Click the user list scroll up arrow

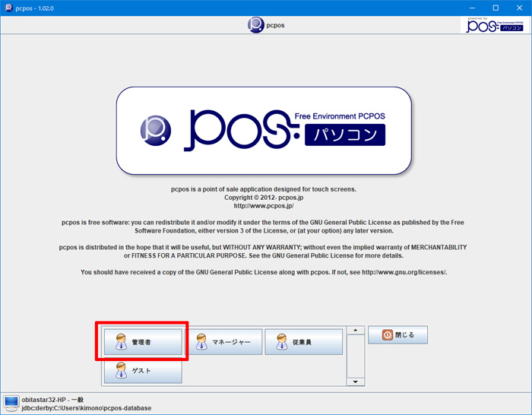(x=356, y=330)
